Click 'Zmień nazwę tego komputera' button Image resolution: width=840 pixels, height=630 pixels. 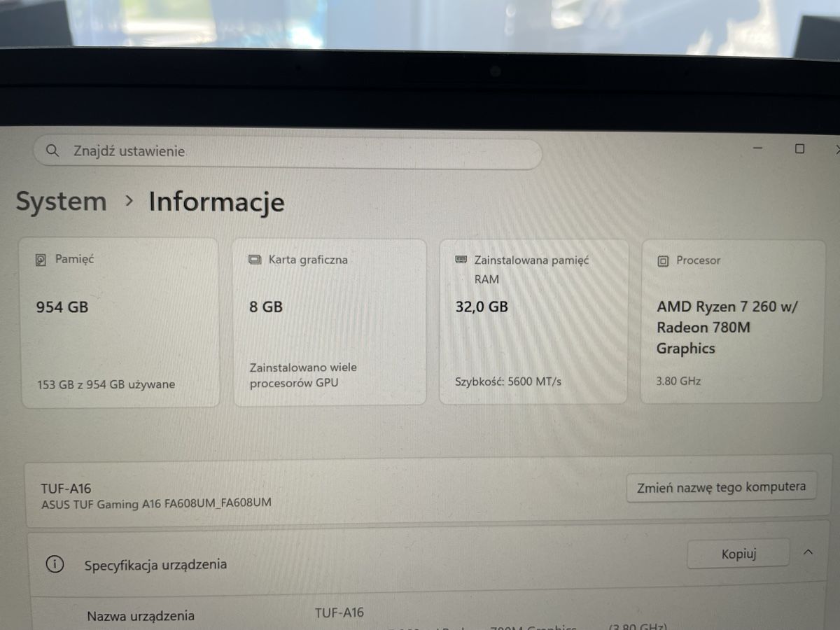click(721, 487)
